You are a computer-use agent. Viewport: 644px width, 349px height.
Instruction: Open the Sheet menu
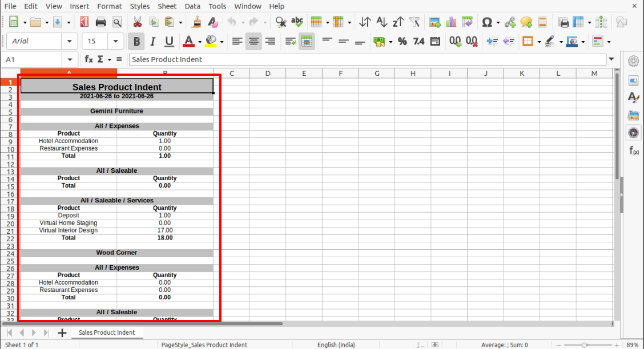pyautogui.click(x=167, y=6)
